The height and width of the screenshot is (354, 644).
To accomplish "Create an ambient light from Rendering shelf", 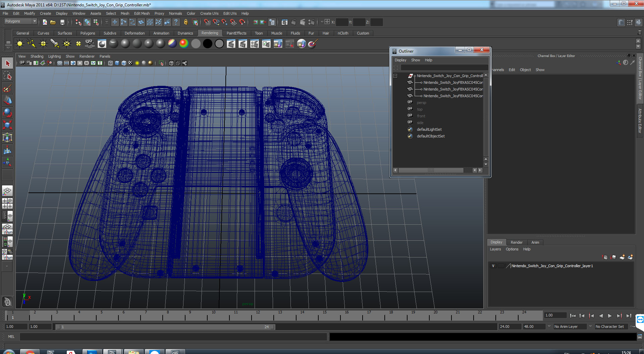I will pos(20,44).
